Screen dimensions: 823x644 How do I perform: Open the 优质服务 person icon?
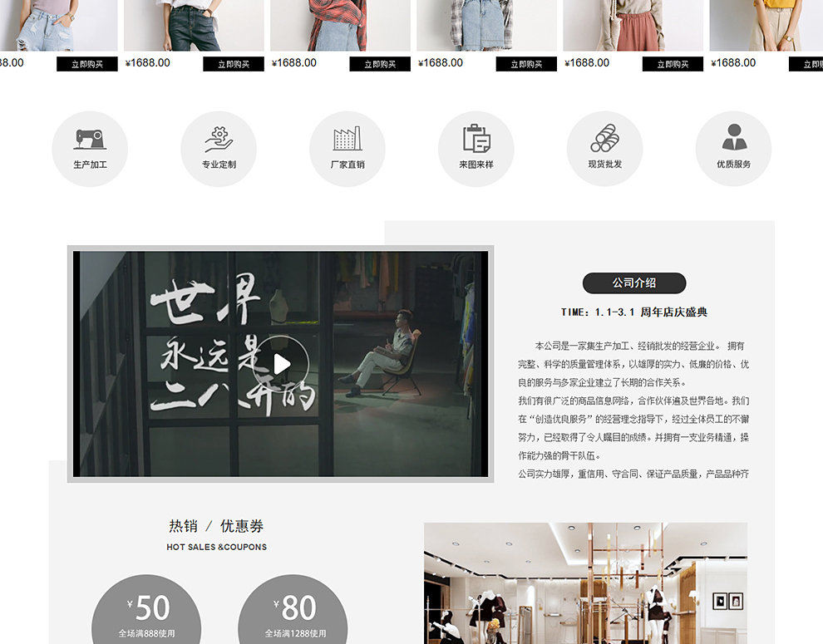coord(733,149)
